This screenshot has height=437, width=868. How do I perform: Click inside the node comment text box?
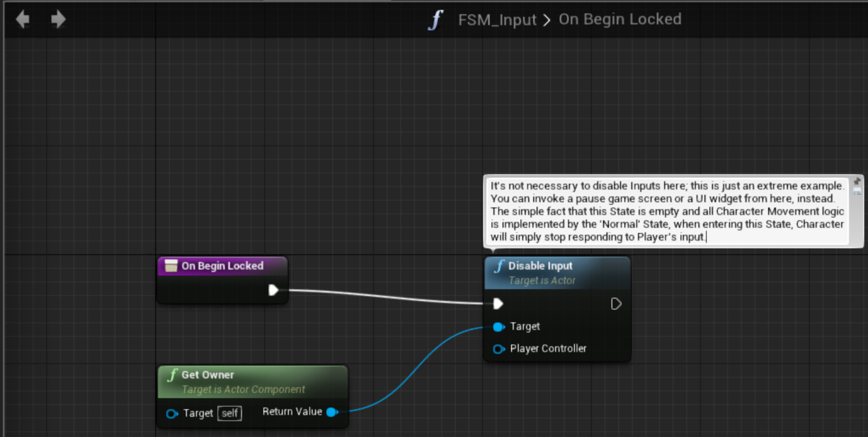667,211
